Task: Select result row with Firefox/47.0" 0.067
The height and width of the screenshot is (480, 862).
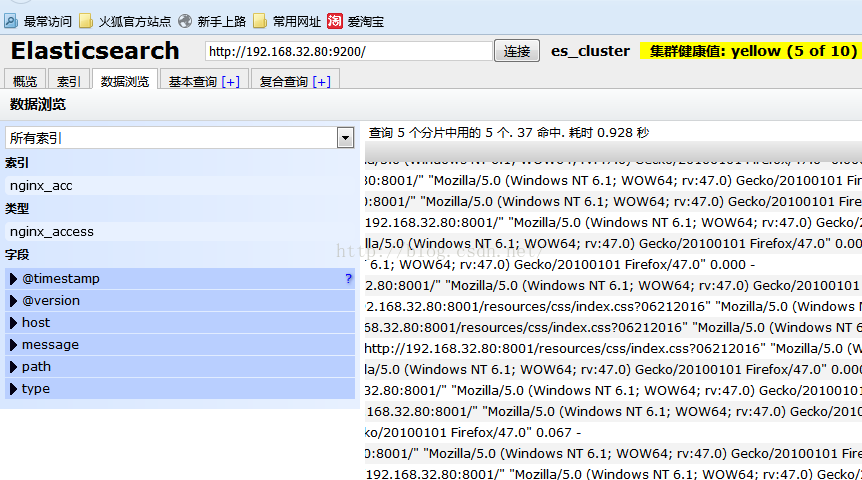Action: coord(613,433)
